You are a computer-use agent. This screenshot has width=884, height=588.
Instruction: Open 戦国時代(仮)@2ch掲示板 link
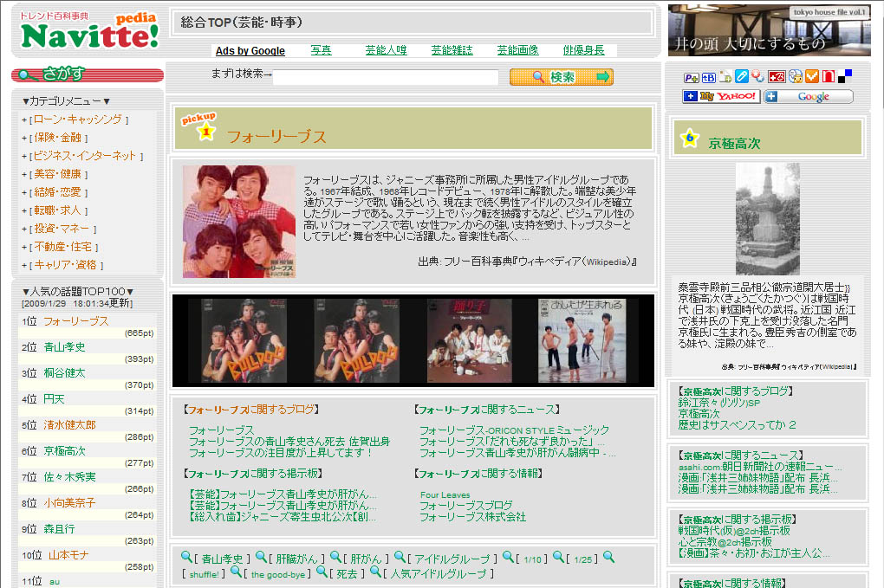click(734, 531)
